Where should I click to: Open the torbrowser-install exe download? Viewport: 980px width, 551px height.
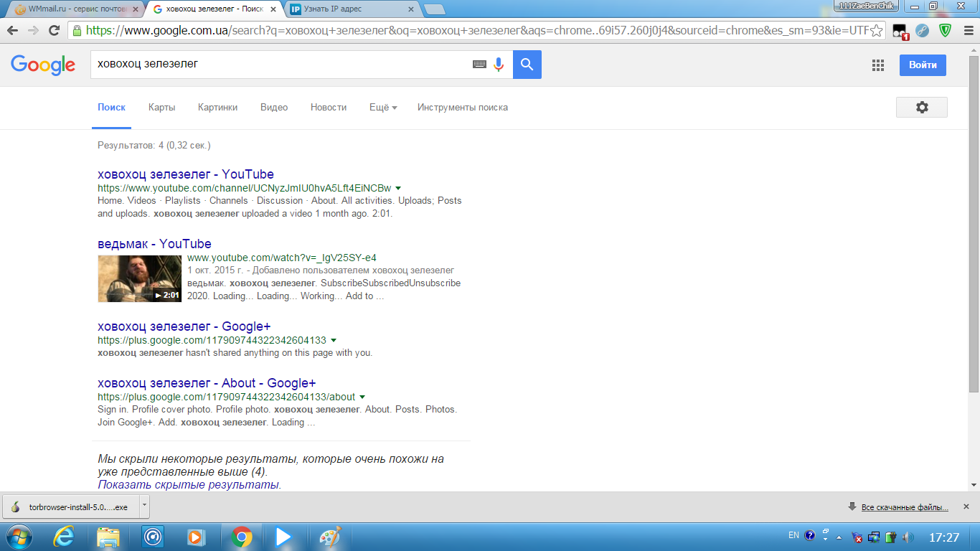pyautogui.click(x=70, y=507)
